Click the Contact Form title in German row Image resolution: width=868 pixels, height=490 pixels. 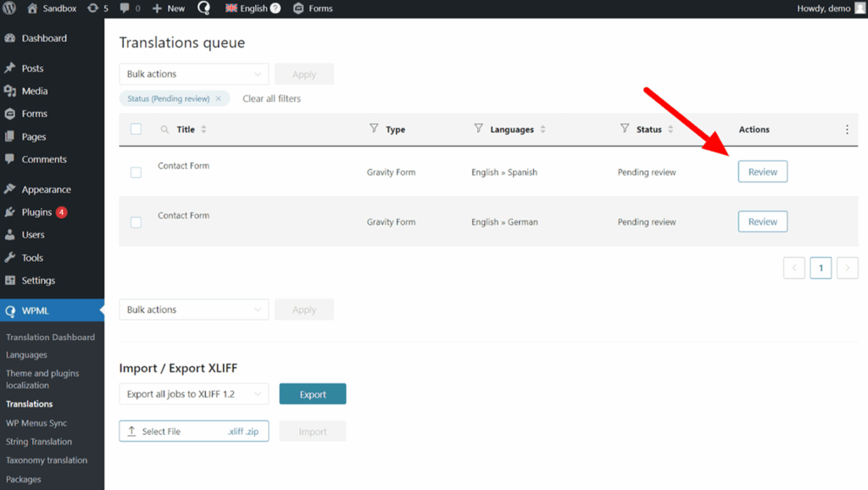pyautogui.click(x=184, y=215)
